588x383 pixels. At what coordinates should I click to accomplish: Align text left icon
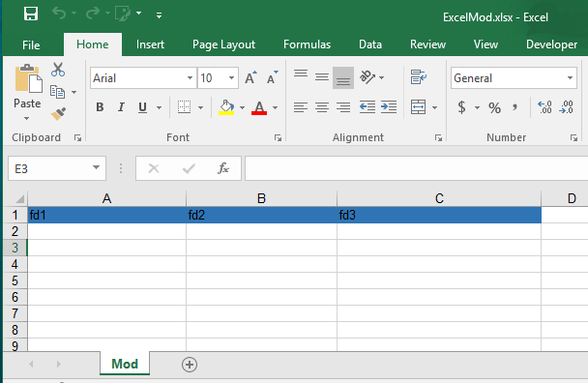click(x=301, y=107)
